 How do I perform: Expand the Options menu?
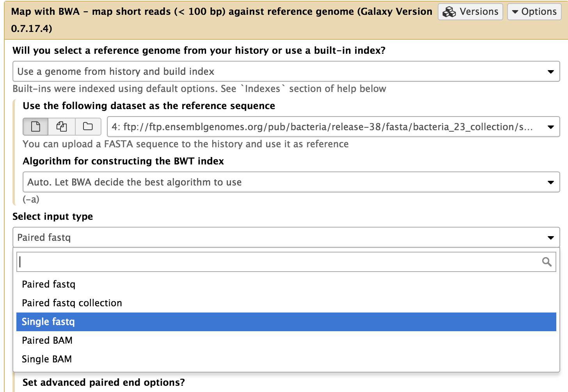click(x=534, y=12)
